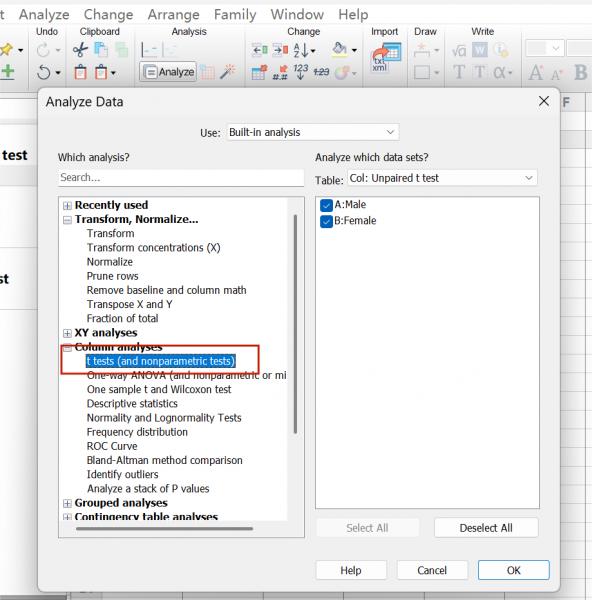The height and width of the screenshot is (600, 592).
Task: Click the analysis list horizontal scrollbar
Action: 164,528
